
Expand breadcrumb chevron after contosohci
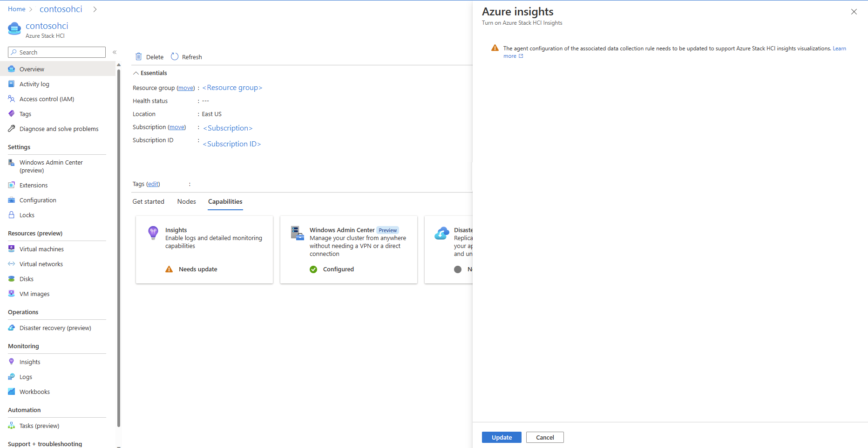coord(95,9)
